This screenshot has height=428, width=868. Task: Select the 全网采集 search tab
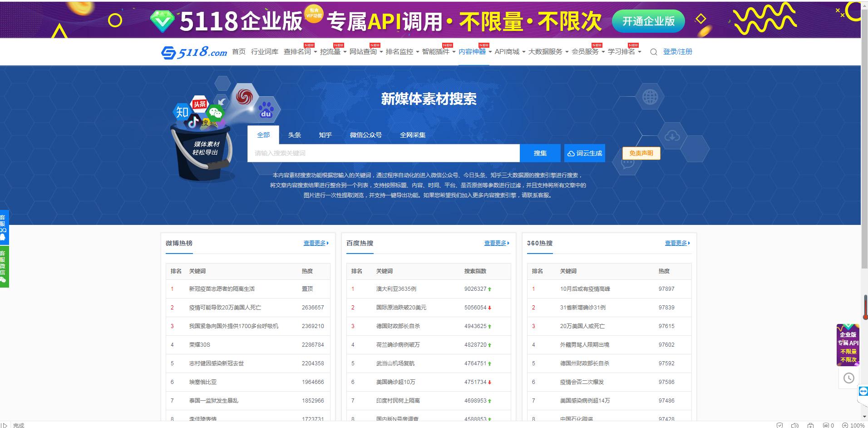(413, 135)
